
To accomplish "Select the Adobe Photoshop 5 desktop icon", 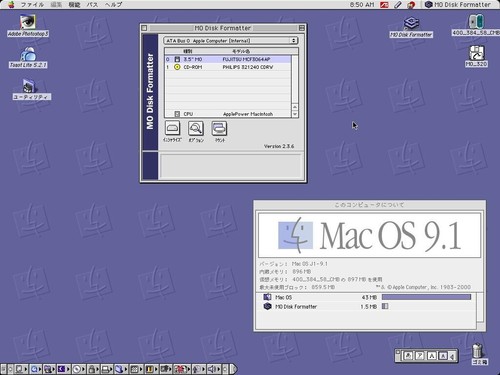I will [28, 26].
